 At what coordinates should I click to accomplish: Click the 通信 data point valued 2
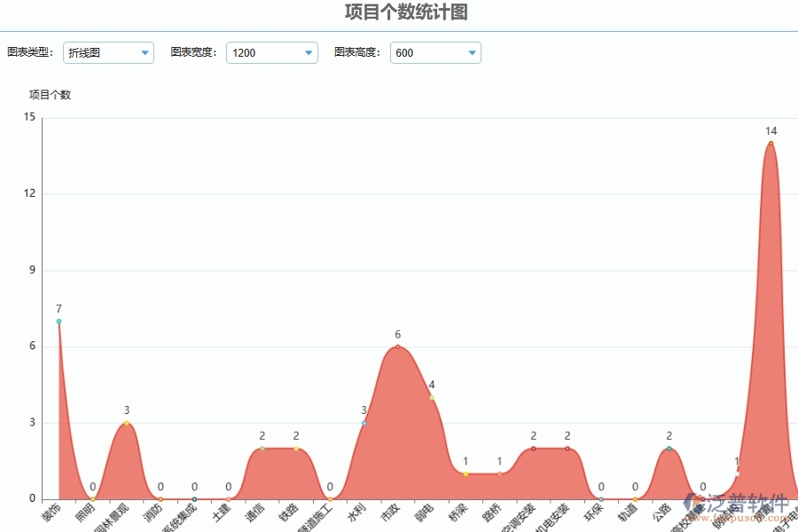[x=261, y=450]
